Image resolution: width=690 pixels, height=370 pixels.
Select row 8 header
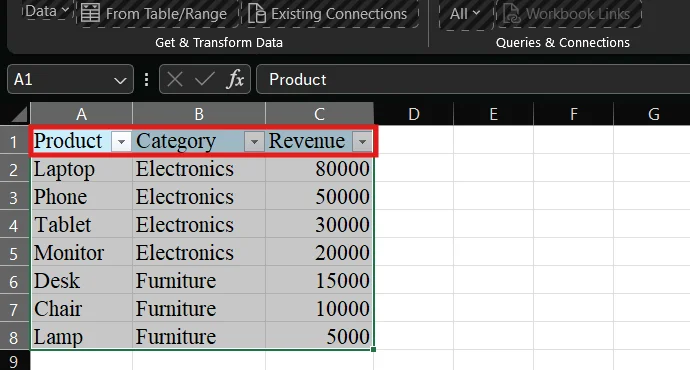coord(14,337)
